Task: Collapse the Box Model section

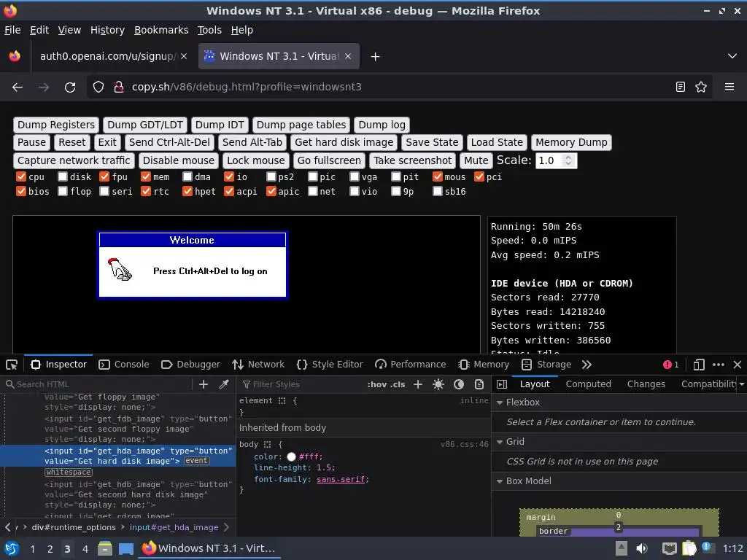Action: point(500,481)
